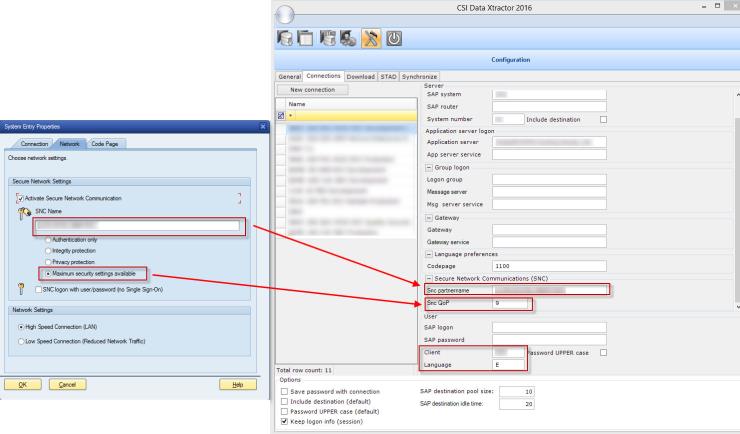This screenshot has width=740, height=434.
Task: Switch to the Network tab in dialog
Action: [69, 144]
